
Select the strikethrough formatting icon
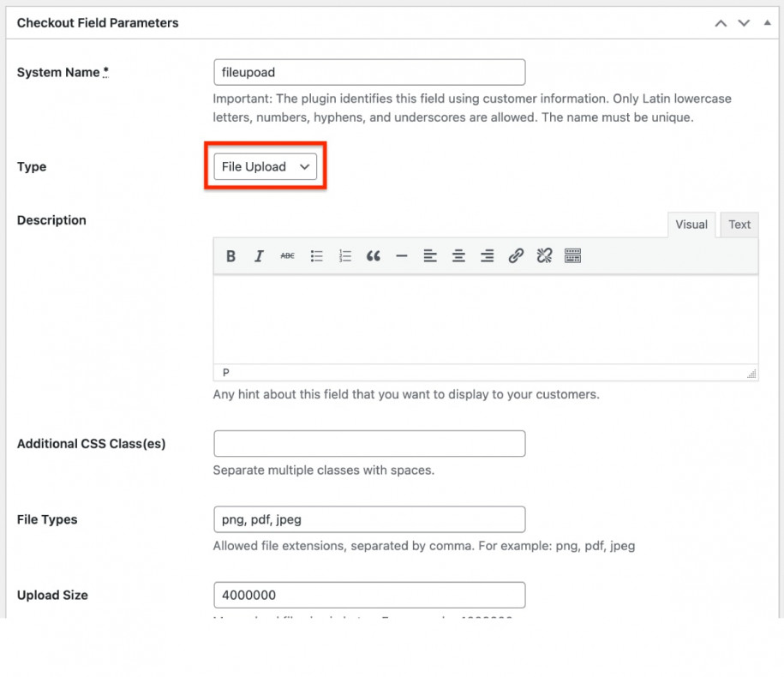click(x=287, y=255)
